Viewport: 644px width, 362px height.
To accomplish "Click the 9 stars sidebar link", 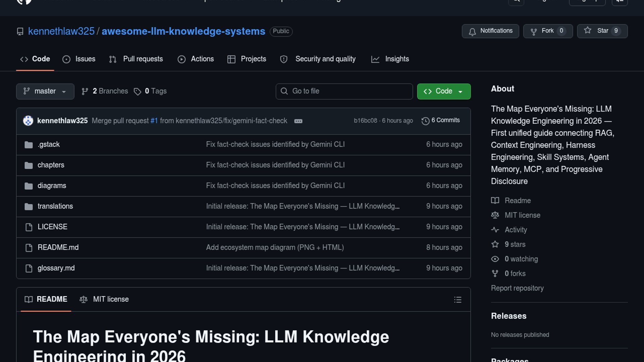I will pyautogui.click(x=515, y=245).
